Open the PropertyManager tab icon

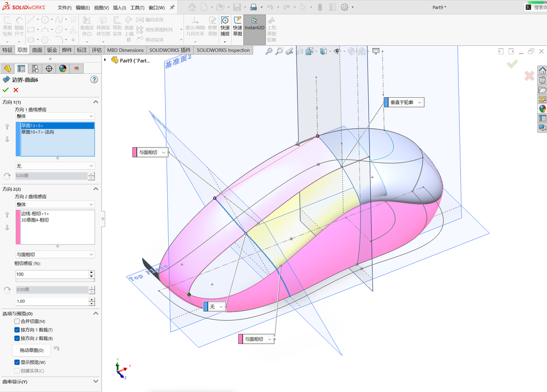coord(21,69)
